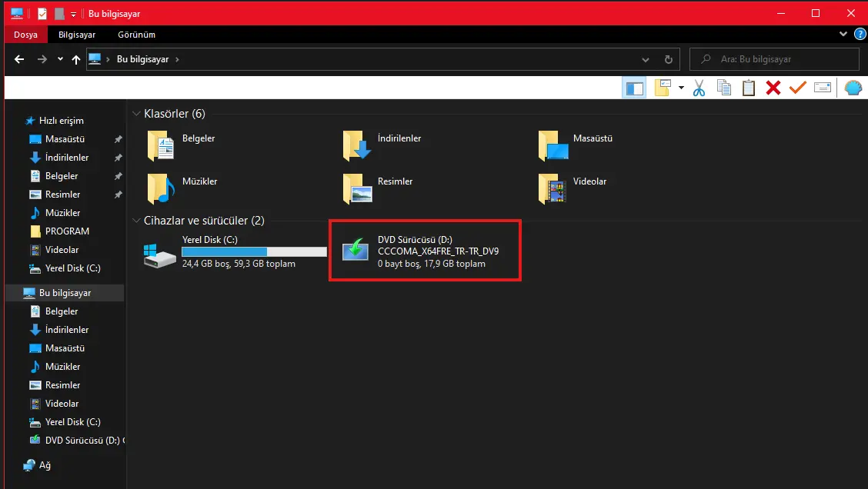Open recent locations dropdown arrow
The width and height of the screenshot is (868, 489).
pos(60,59)
